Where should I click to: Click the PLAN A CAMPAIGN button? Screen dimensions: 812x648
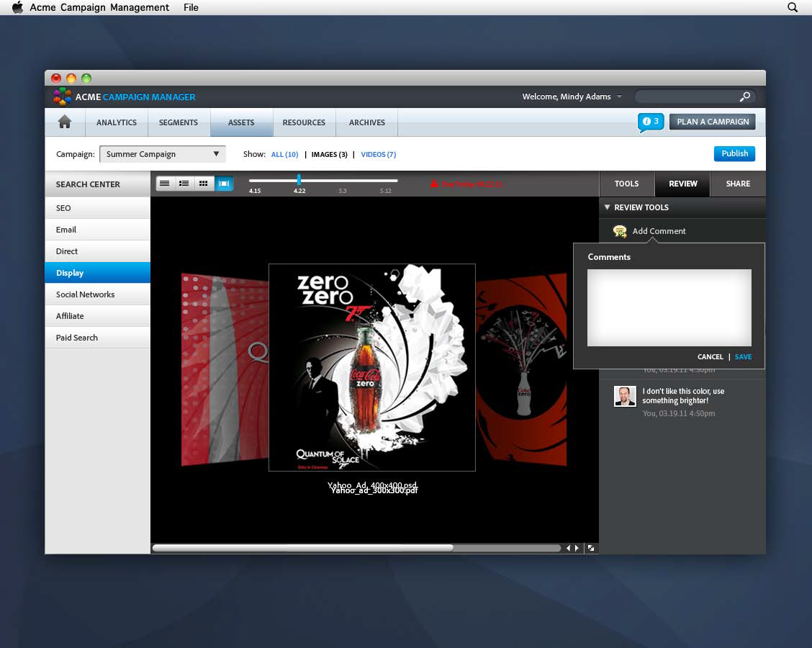click(713, 122)
